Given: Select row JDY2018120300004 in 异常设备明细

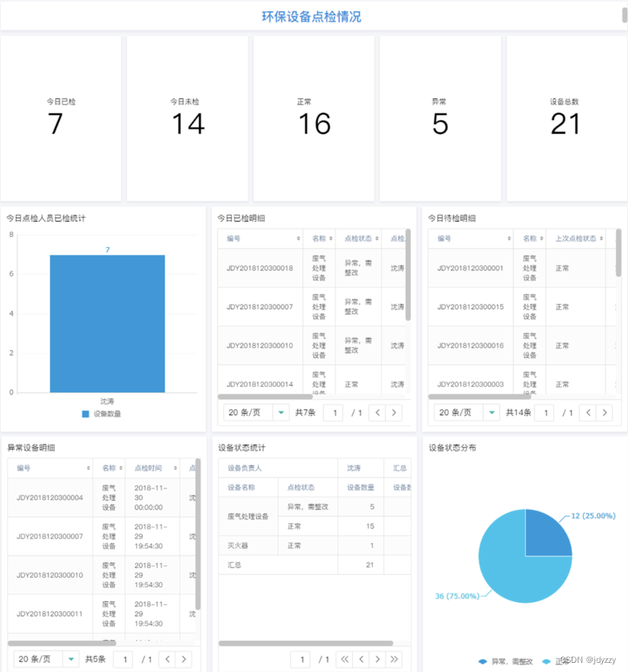Looking at the screenshot, I should coord(101,498).
